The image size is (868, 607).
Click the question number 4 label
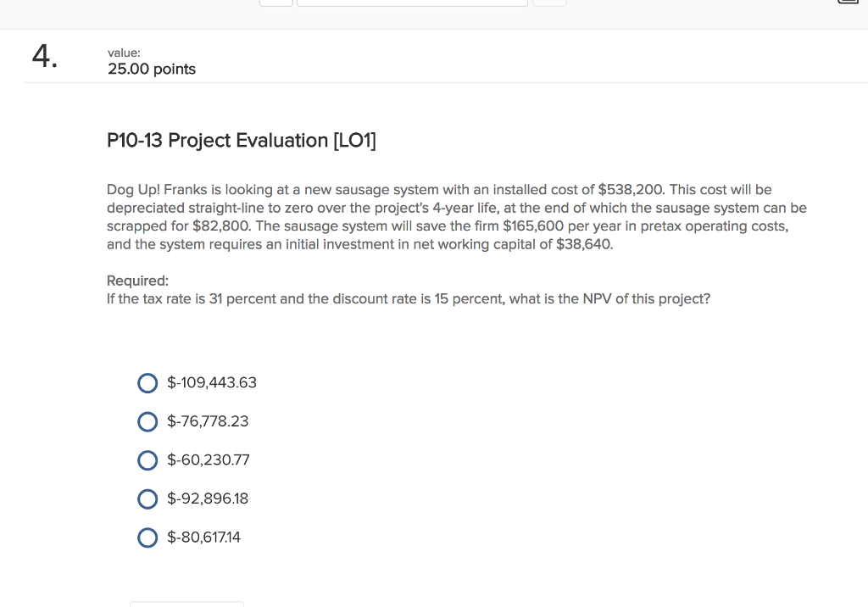pyautogui.click(x=42, y=57)
